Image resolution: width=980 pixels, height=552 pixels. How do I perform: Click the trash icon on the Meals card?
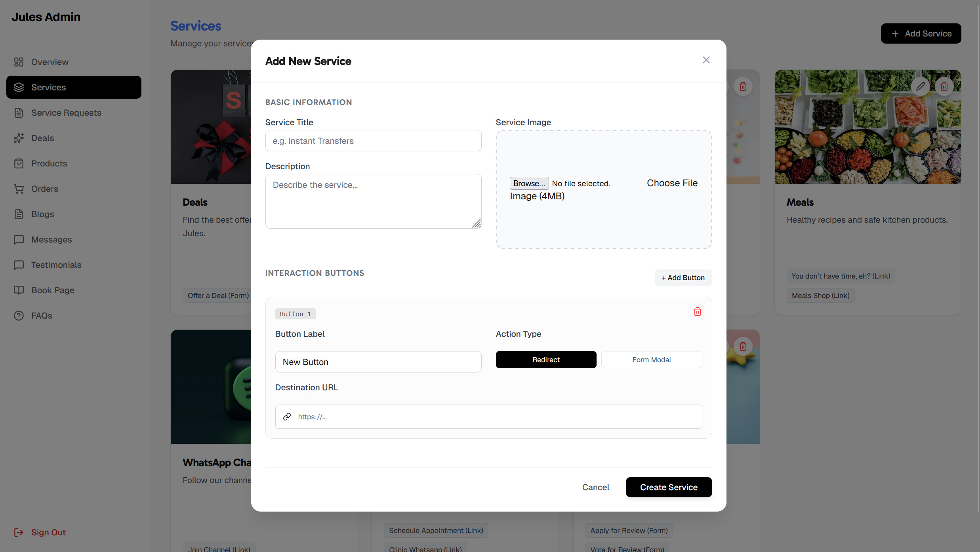coord(944,86)
